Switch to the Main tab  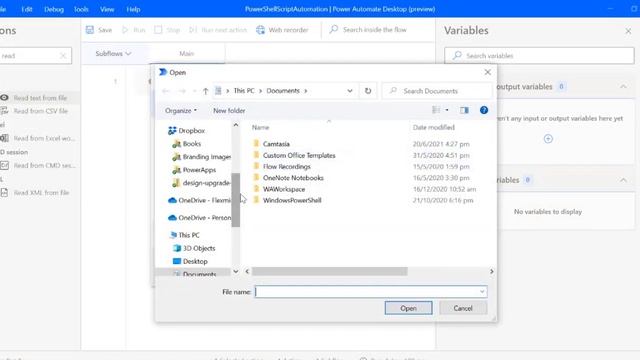[x=187, y=53]
